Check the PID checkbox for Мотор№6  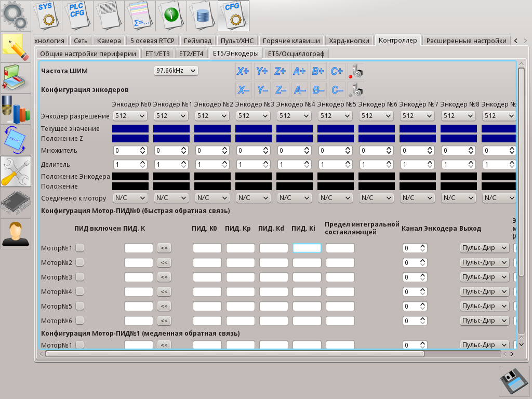(x=80, y=321)
